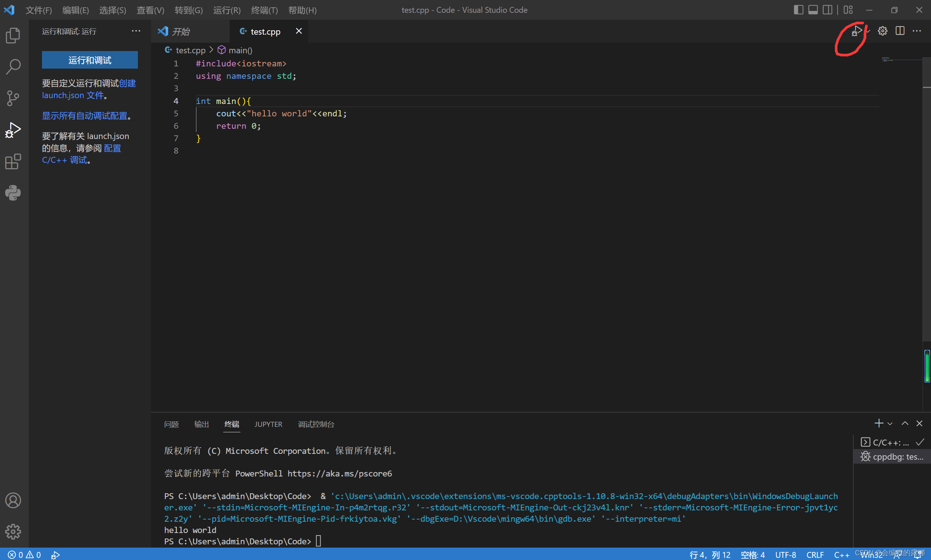Click line number 8 in gutter
931x560 pixels.
click(x=176, y=151)
